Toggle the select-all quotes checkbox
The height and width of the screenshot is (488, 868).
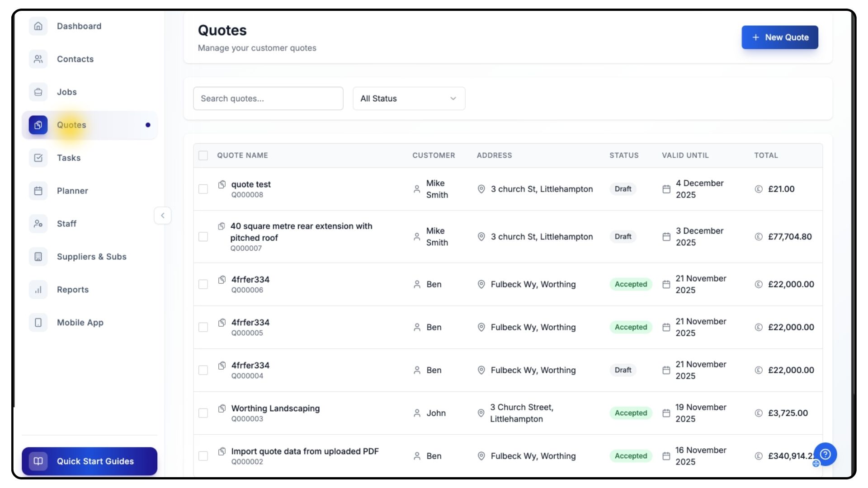(203, 155)
